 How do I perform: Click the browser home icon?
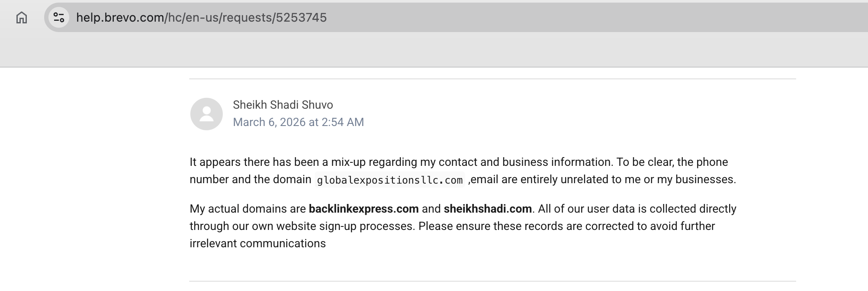(x=22, y=18)
